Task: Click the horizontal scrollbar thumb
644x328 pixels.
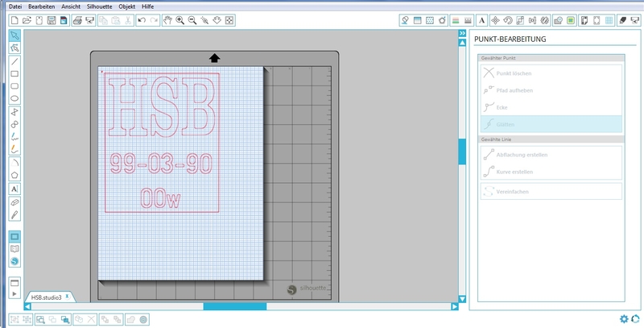Action: 234,306
